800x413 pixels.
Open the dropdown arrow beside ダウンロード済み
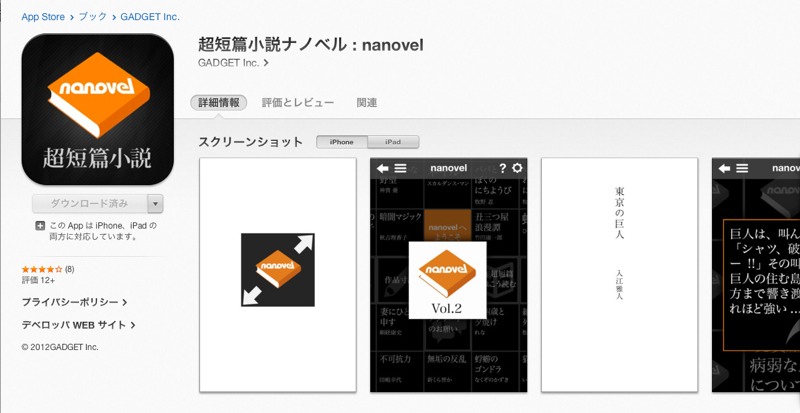[156, 203]
